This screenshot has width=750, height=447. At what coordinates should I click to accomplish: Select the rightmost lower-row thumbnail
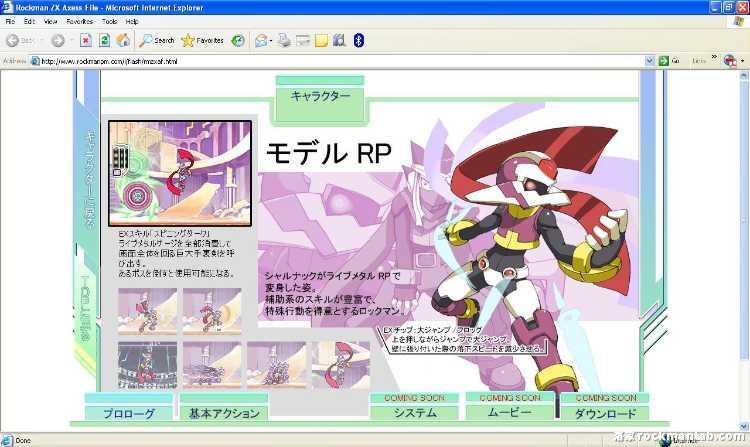click(x=341, y=365)
